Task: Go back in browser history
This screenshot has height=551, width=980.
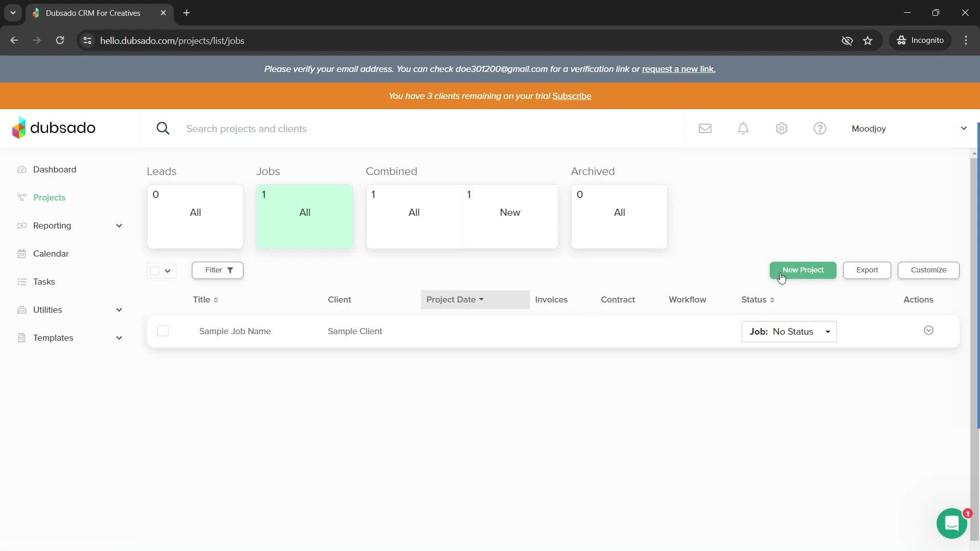Action: (x=14, y=40)
